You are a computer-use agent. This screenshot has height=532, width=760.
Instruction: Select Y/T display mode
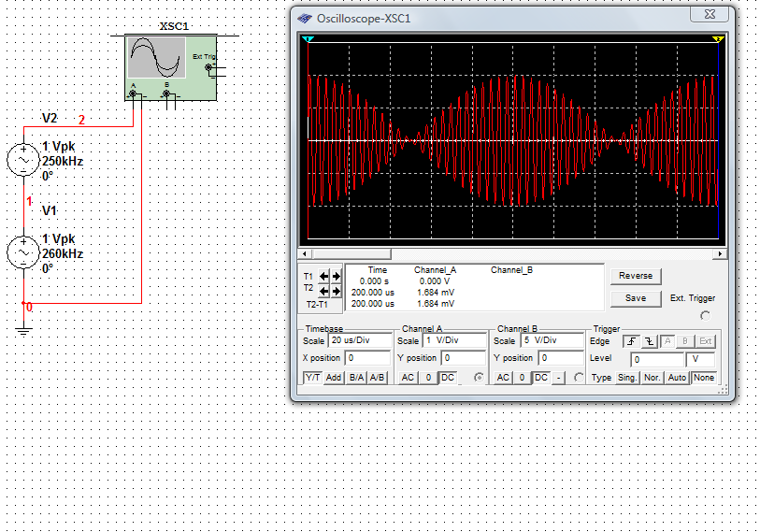[x=312, y=378]
